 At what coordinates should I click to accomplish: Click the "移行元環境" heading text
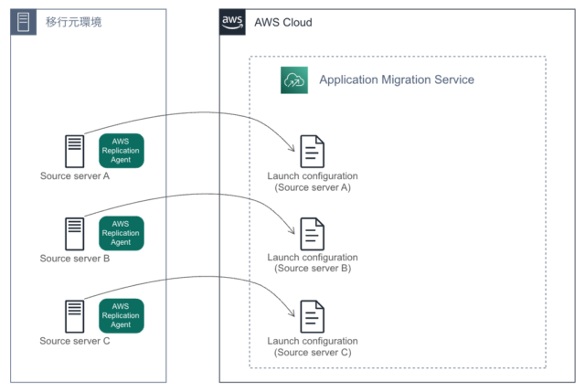tap(73, 22)
